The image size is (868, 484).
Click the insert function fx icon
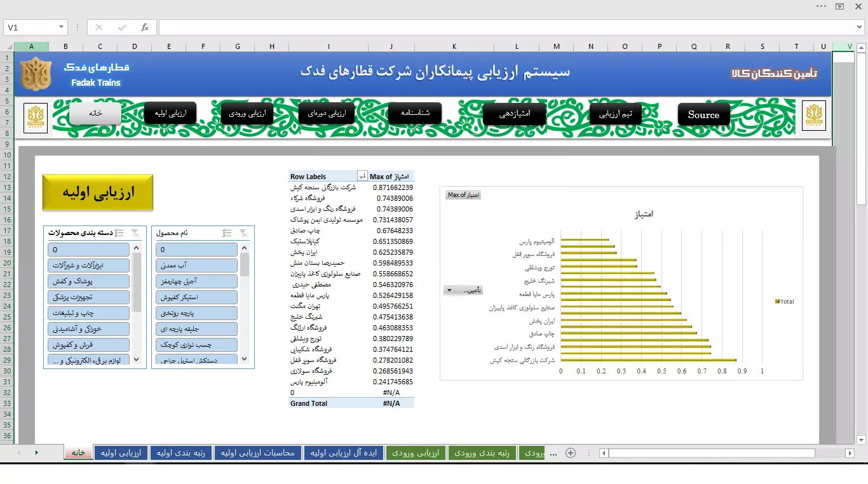point(145,27)
